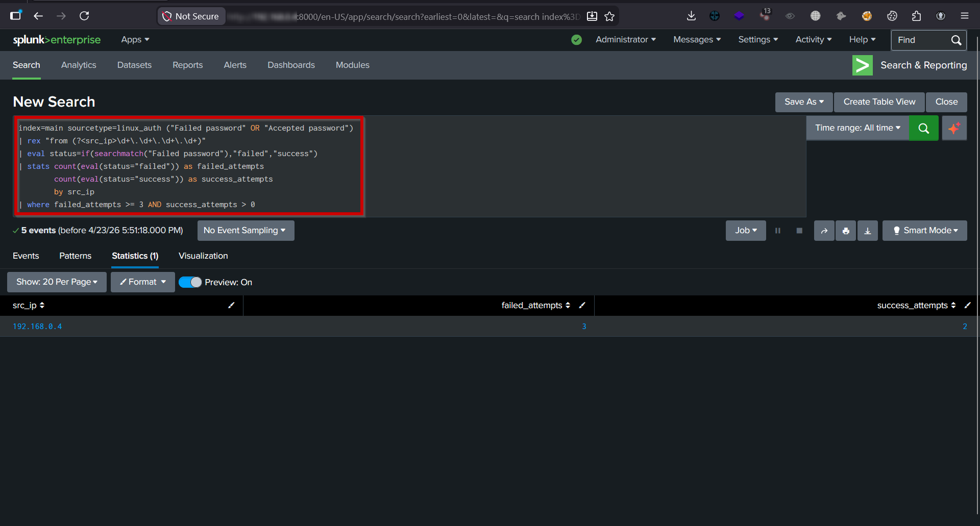Toggle the Preview: On switch
The height and width of the screenshot is (526, 980).
click(190, 282)
